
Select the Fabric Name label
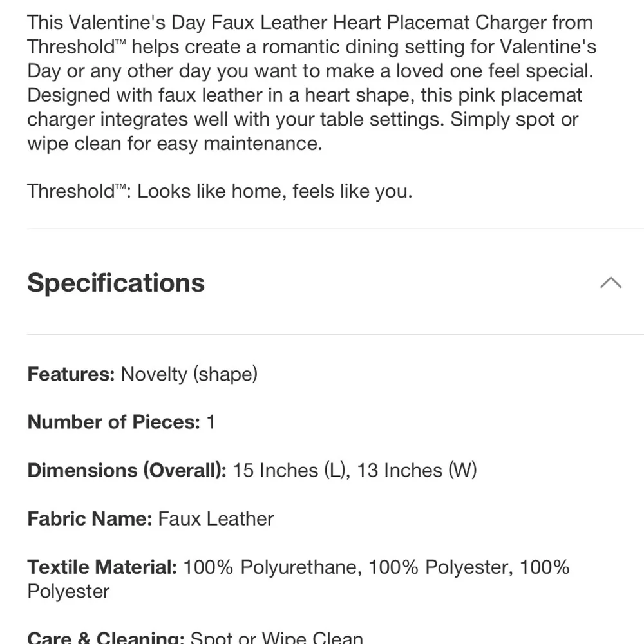[90, 518]
